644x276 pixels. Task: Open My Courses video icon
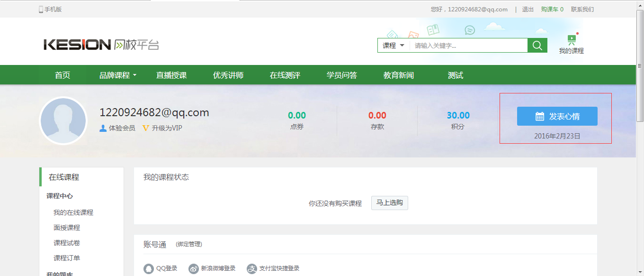click(x=572, y=40)
